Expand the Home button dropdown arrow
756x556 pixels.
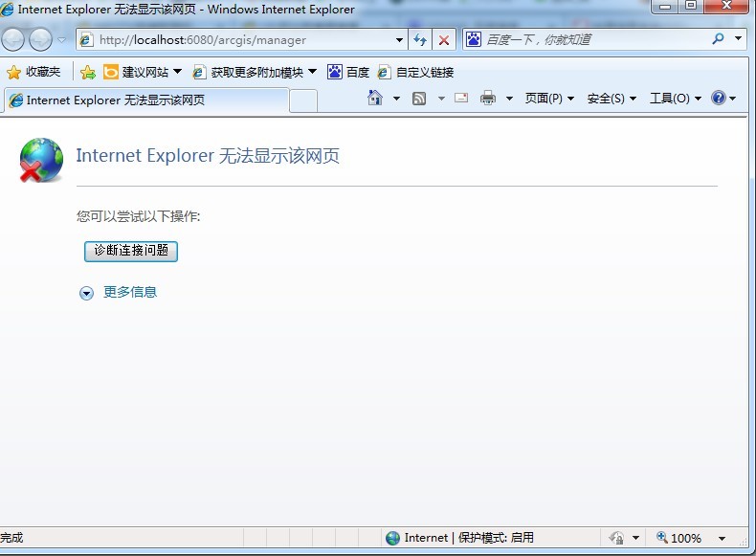coord(396,99)
